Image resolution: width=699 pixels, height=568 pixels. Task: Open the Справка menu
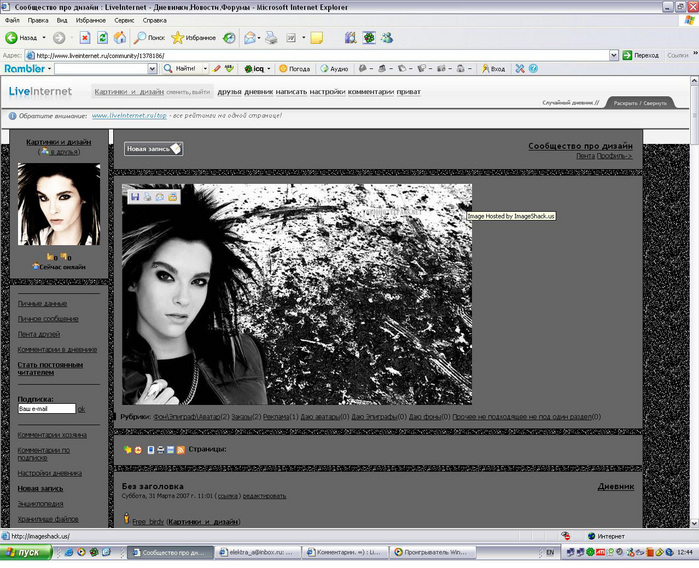pos(155,21)
